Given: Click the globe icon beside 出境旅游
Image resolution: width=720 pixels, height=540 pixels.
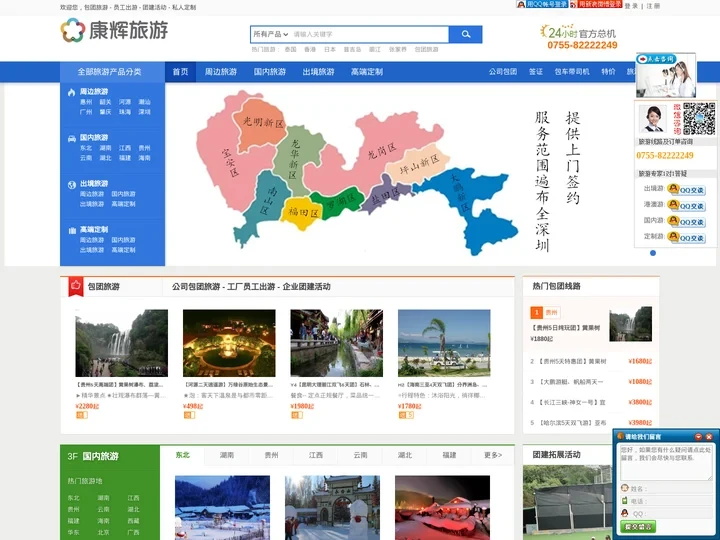Looking at the screenshot, I should click(72, 185).
